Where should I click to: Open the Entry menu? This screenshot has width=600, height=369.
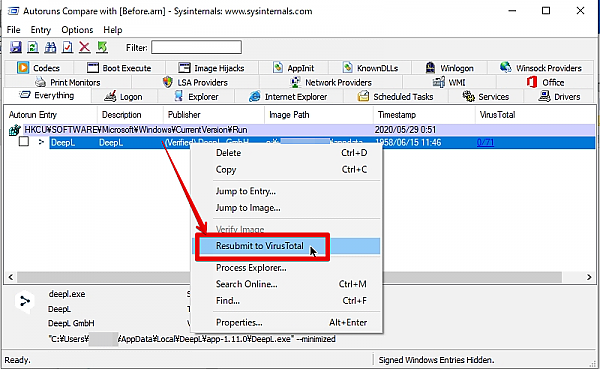click(x=41, y=30)
